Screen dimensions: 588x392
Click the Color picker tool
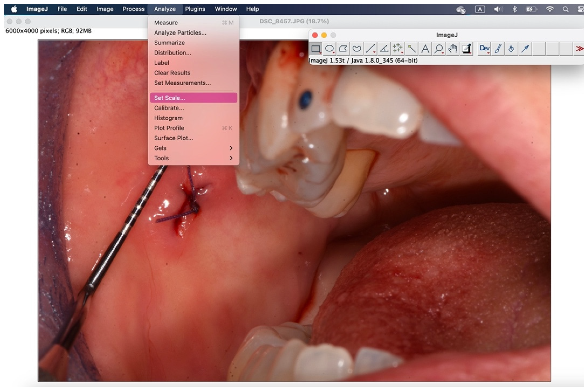(x=466, y=48)
